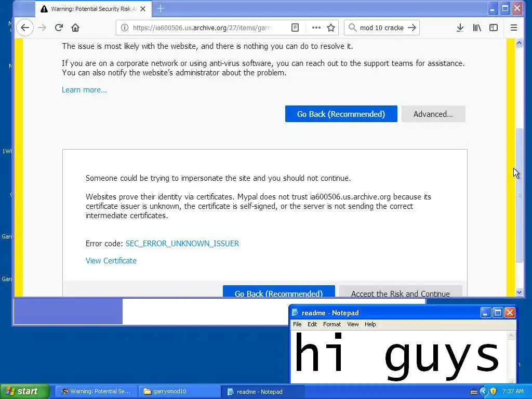This screenshot has width=532, height=399.
Task: Click the security shield tray icon
Action: 493,392
